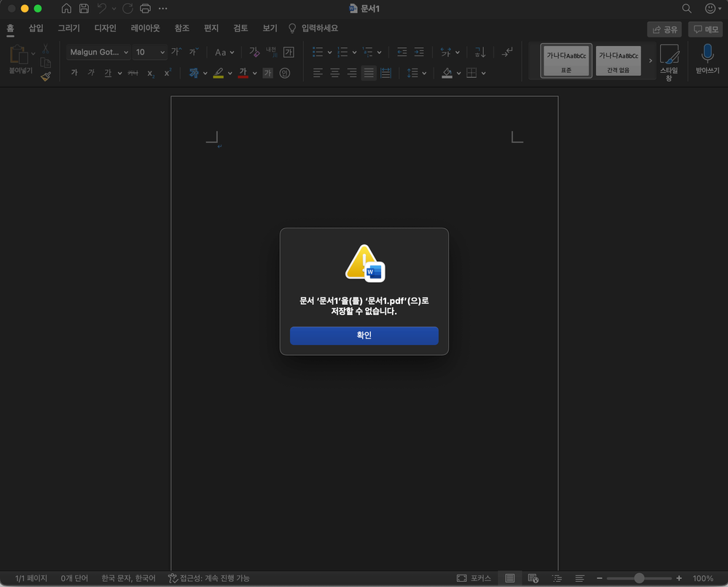Open the text effects dropdown arrow
The height and width of the screenshot is (587, 728).
click(x=206, y=74)
